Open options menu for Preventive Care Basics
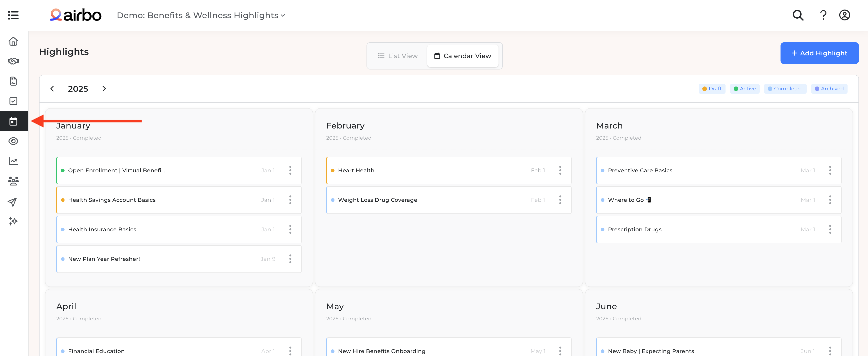 pyautogui.click(x=830, y=171)
